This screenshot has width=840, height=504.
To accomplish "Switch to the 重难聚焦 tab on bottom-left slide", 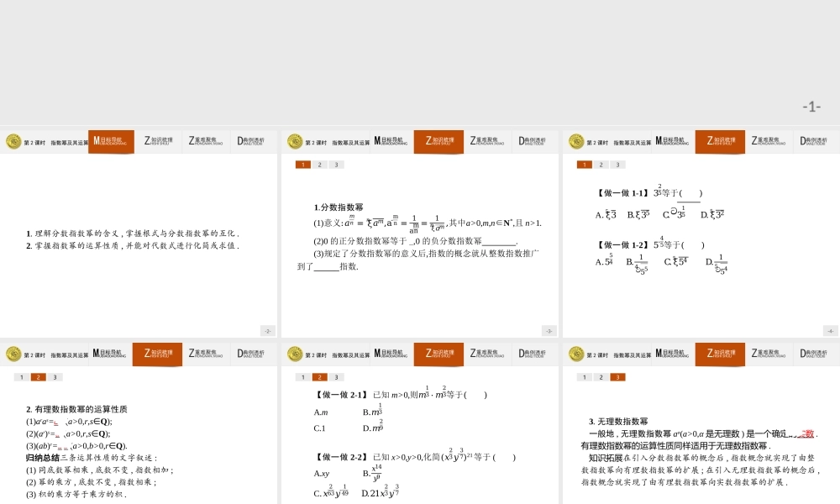I will (x=204, y=354).
